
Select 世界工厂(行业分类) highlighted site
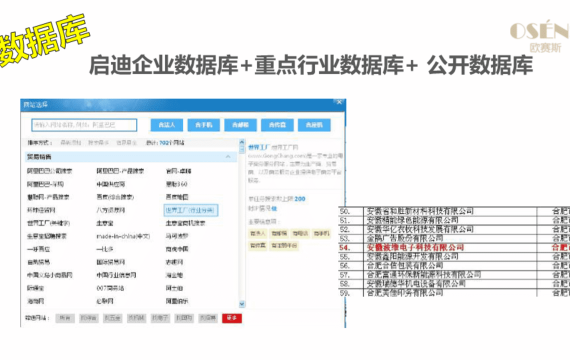click(x=191, y=210)
